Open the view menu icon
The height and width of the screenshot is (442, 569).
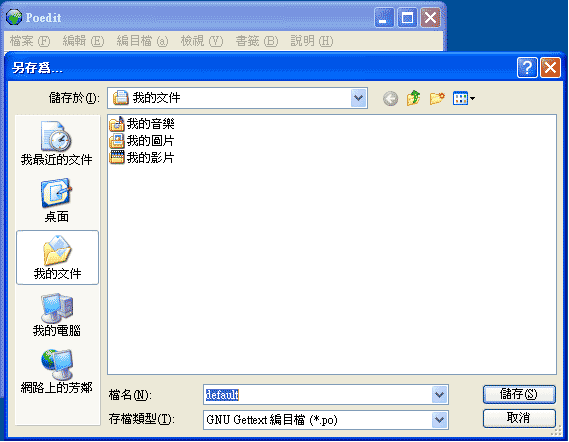[464, 98]
